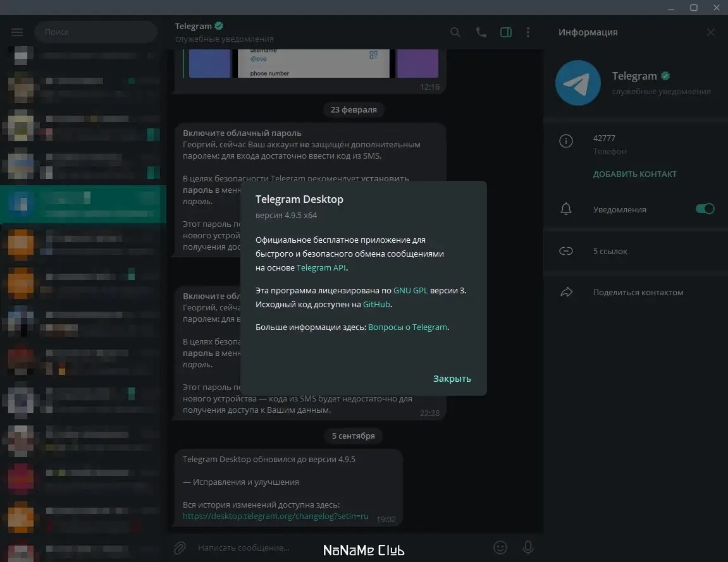728x562 pixels.
Task: Click the update message about version 4.9.5
Action: [289, 487]
